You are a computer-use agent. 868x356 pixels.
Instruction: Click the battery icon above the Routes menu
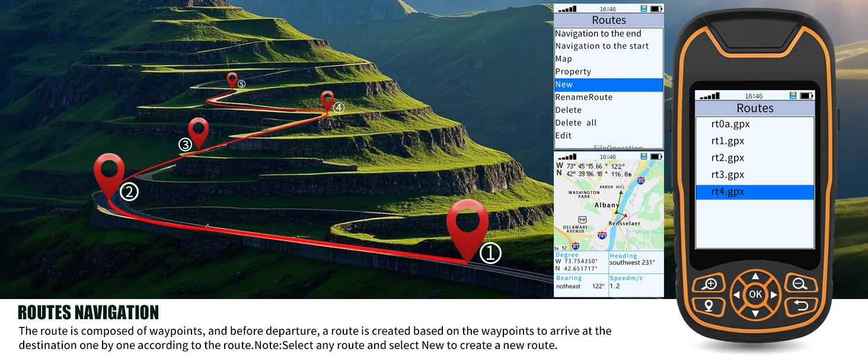(x=656, y=9)
